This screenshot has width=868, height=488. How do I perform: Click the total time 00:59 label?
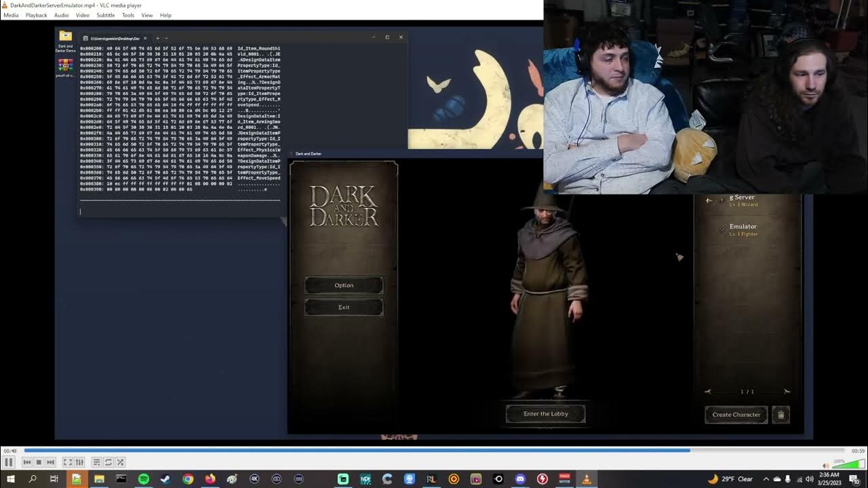click(858, 451)
